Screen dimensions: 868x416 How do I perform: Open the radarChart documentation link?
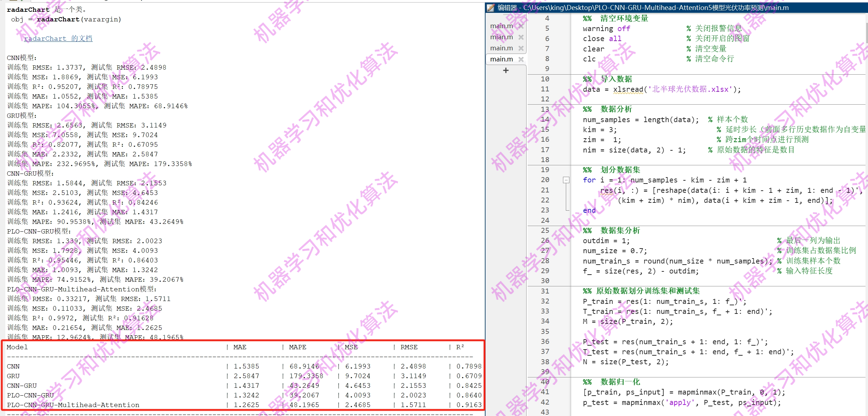[x=58, y=39]
